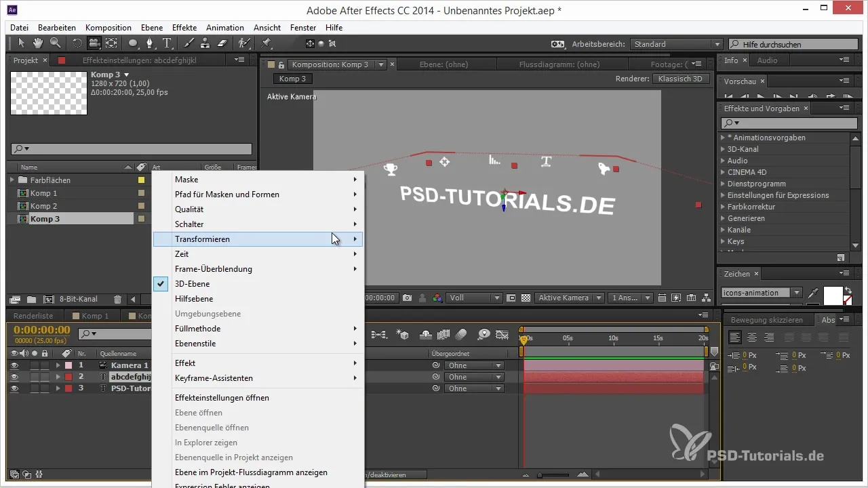This screenshot has height=488, width=868.
Task: Open composition flowchart icon in viewer
Action: 706,298
